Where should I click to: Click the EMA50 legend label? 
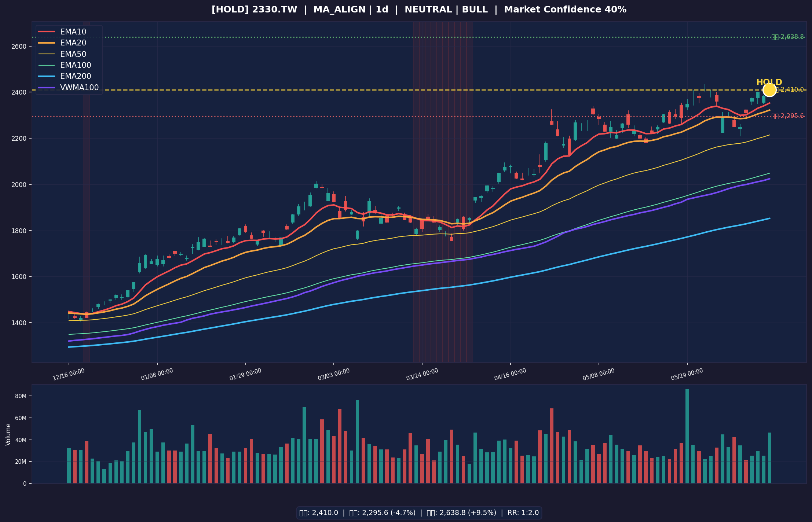point(73,54)
